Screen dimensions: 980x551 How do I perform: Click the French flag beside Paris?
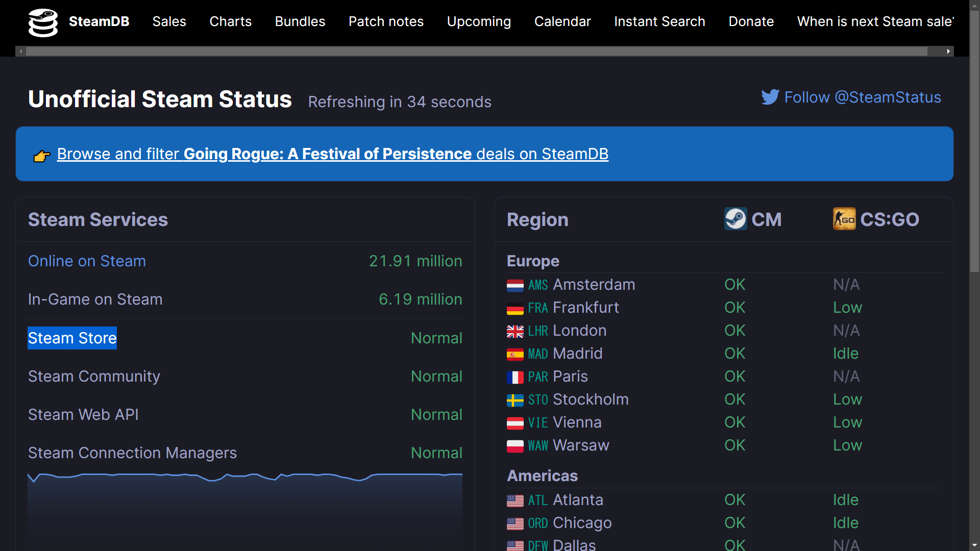point(515,378)
